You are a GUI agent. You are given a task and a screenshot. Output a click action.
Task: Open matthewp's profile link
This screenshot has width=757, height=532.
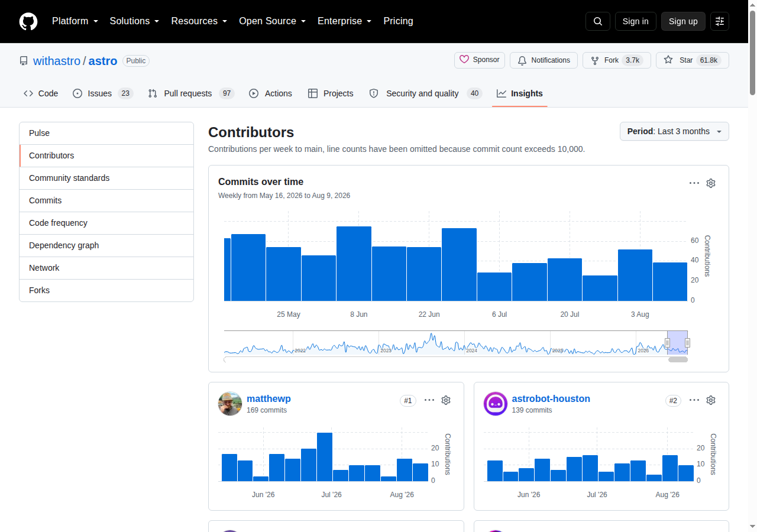coord(268,399)
